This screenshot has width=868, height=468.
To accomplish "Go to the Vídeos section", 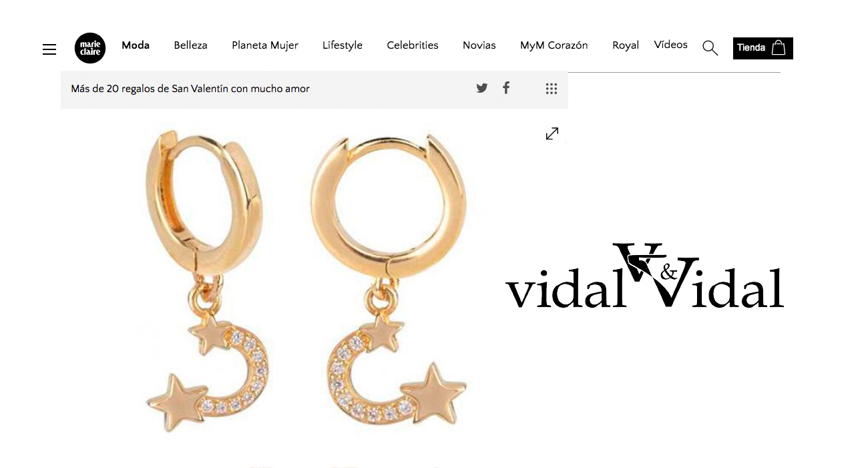I will (x=671, y=45).
